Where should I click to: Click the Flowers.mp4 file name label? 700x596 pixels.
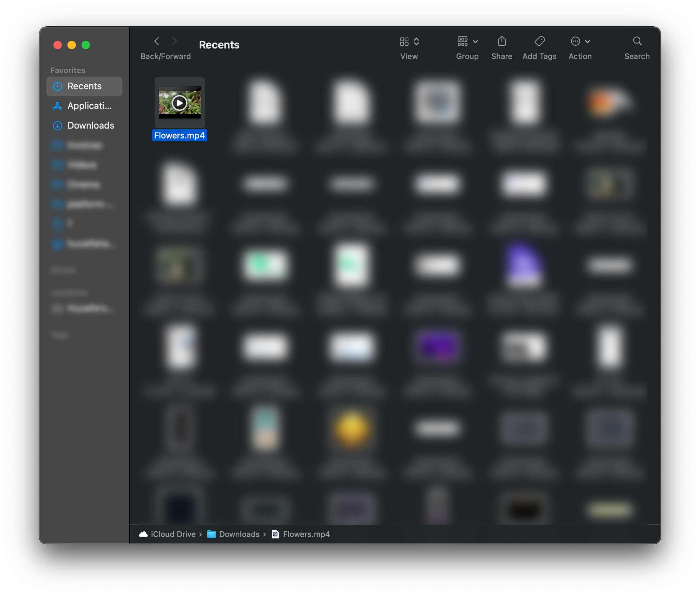click(x=179, y=136)
